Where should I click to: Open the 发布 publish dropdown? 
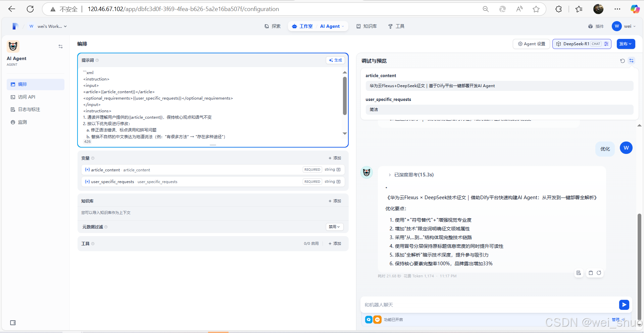[x=626, y=44]
